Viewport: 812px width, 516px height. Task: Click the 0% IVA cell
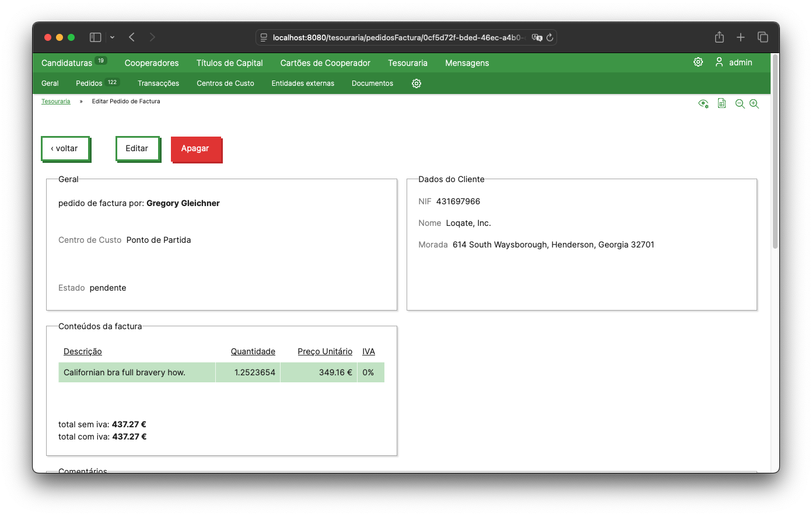pyautogui.click(x=371, y=372)
